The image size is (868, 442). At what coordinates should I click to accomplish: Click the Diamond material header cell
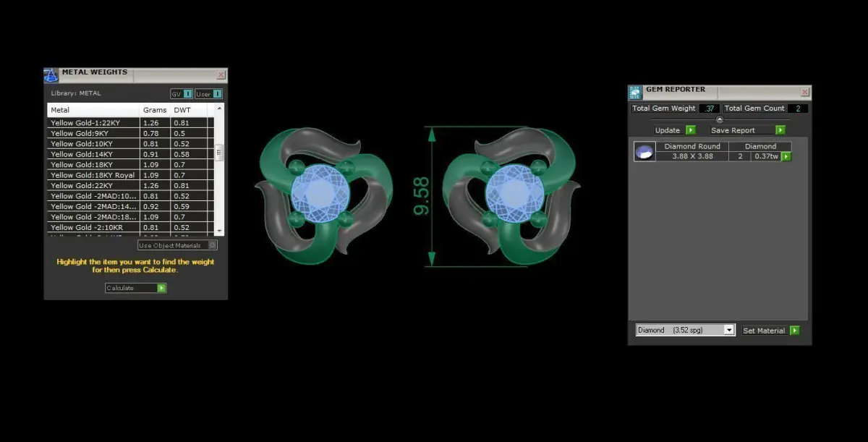coord(760,146)
